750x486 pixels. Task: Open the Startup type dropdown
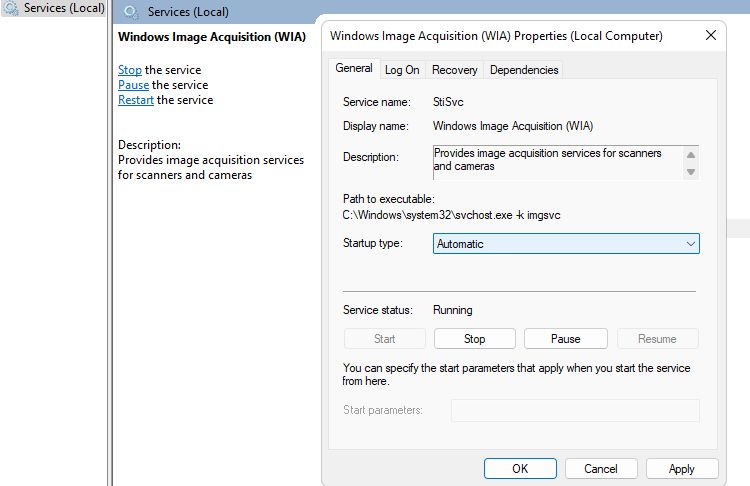tap(566, 243)
